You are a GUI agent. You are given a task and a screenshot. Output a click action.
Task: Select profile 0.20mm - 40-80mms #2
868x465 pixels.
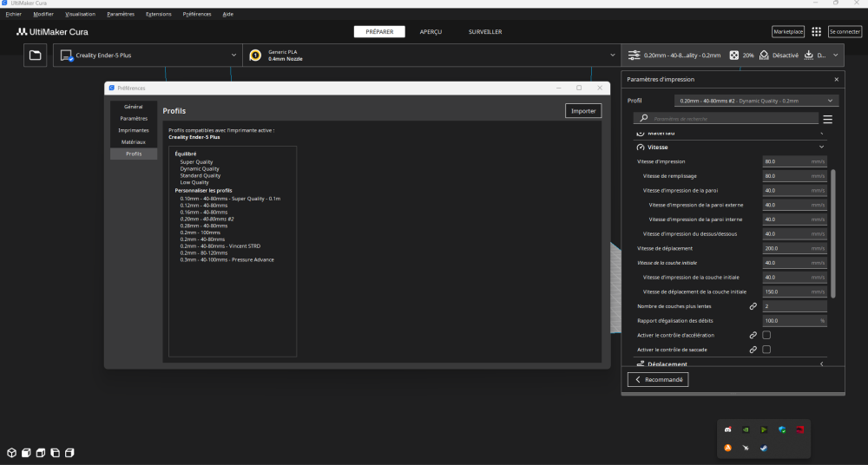coord(207,219)
